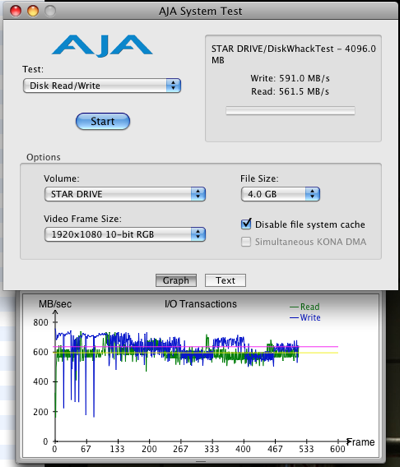400x467 pixels.
Task: Switch to the Text view
Action: point(225,280)
